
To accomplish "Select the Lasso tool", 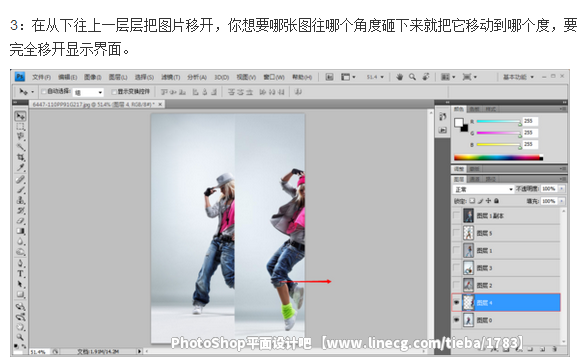I will [x=20, y=137].
